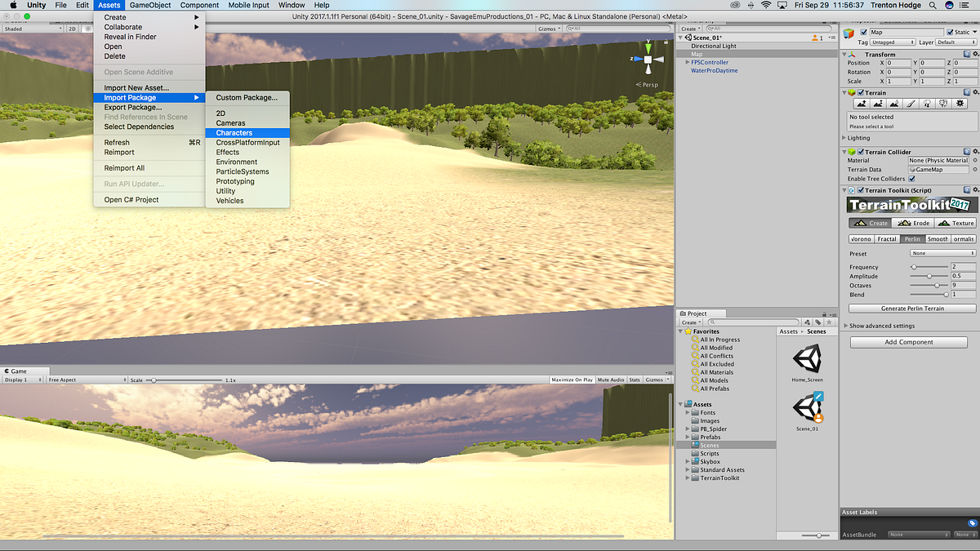Viewport: 980px width, 551px height.
Task: Select the Smooth Height terrain tool
Action: [893, 104]
